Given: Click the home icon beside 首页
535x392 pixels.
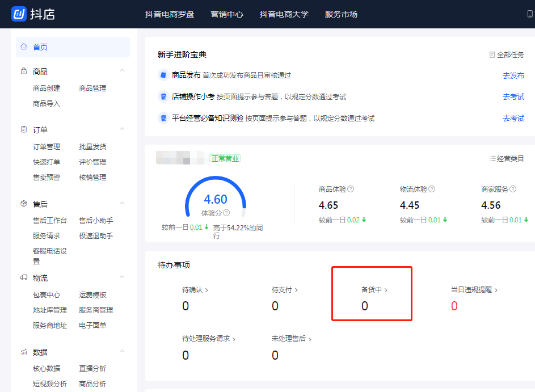Looking at the screenshot, I should coord(23,47).
